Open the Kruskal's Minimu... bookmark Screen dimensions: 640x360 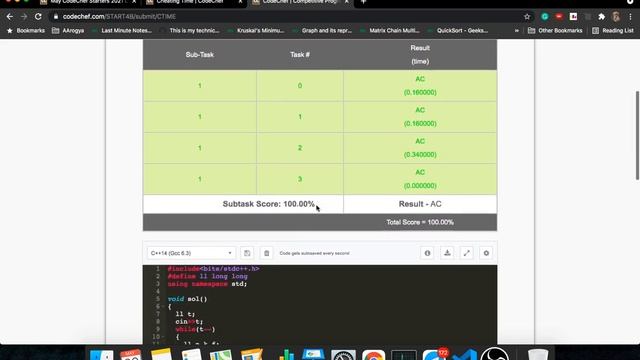pos(256,31)
